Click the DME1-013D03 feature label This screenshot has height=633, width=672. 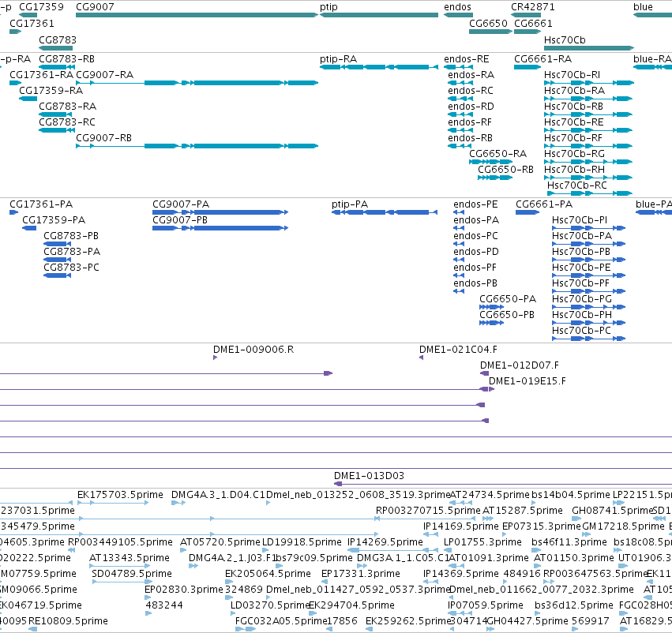[x=369, y=475]
